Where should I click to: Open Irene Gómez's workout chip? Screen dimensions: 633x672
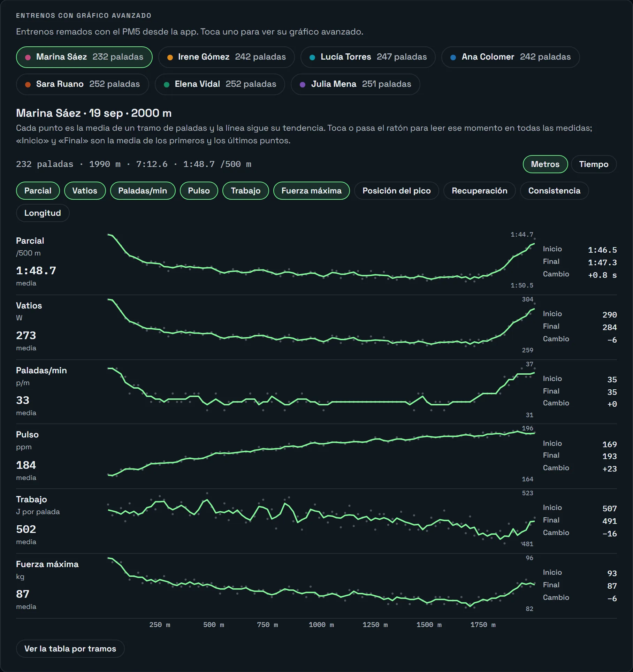226,57
